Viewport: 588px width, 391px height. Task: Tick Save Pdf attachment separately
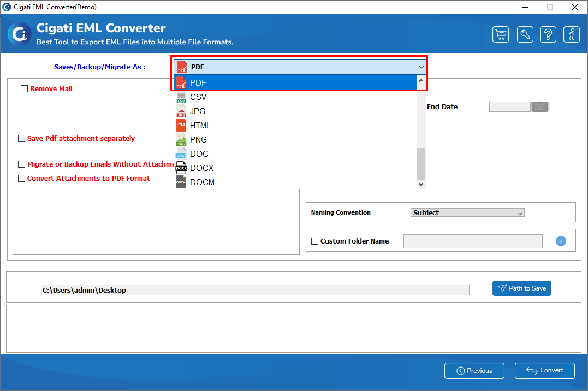(22, 139)
